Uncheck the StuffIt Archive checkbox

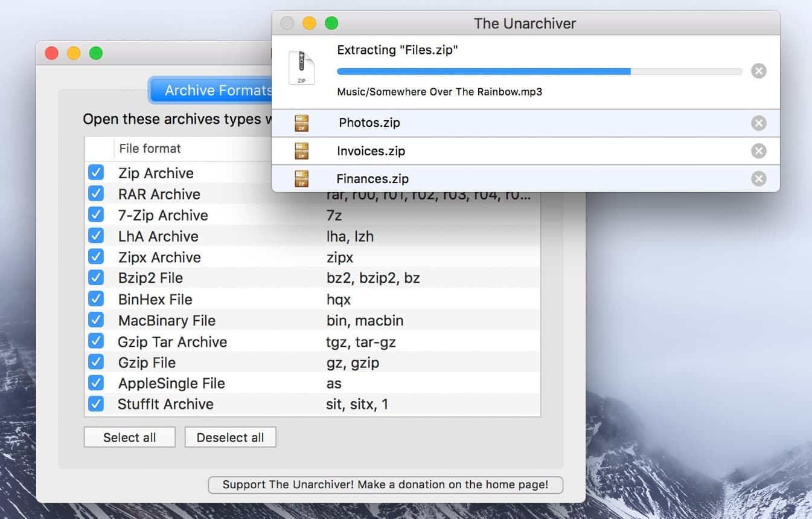pos(96,404)
